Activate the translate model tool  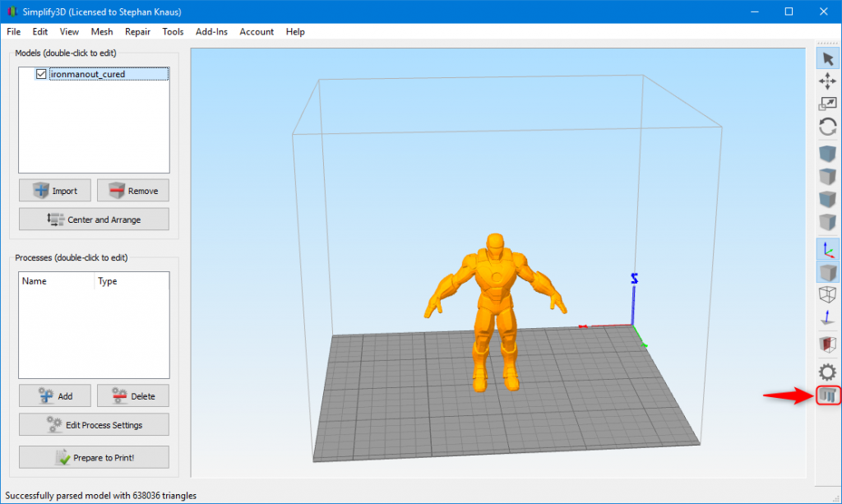(828, 81)
